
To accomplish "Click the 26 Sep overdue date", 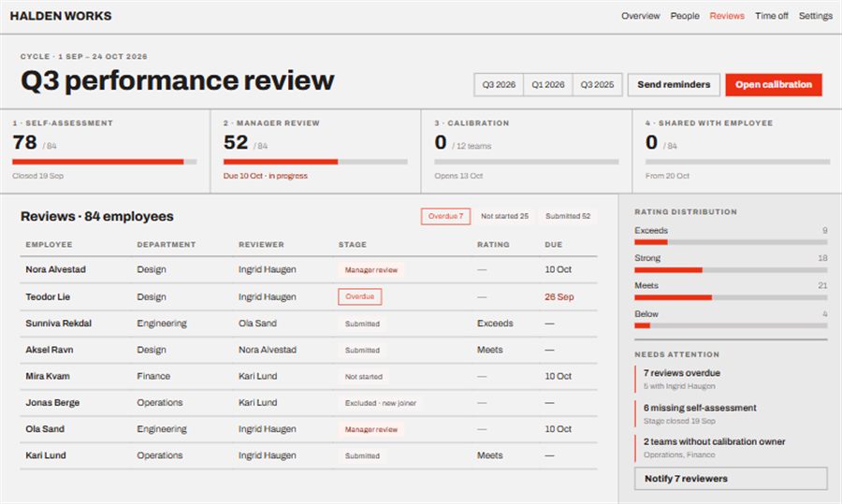I will pyautogui.click(x=559, y=296).
